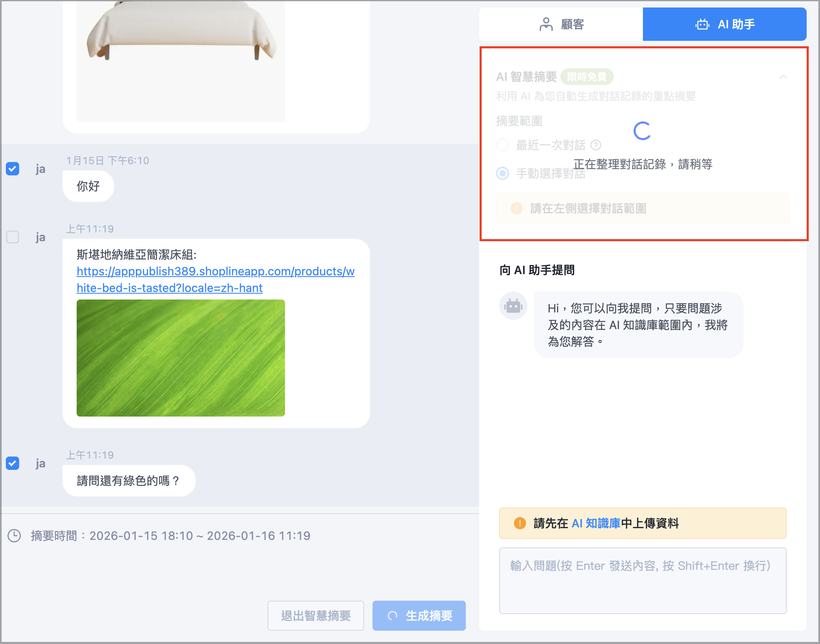The image size is (820, 644).
Task: Click the Hi，您可以向我提問 assistant message
Action: coord(639,325)
